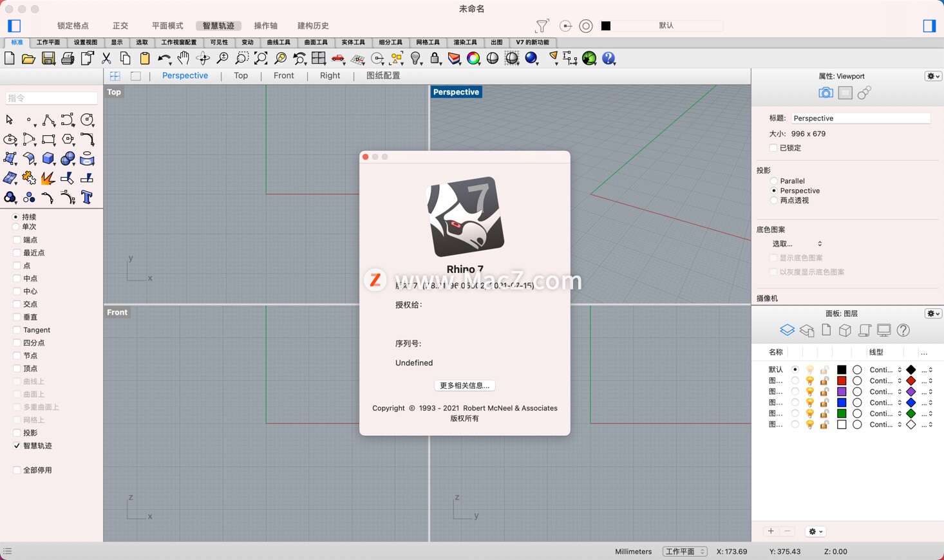Select the Rectangle tool
The width and height of the screenshot is (944, 560).
tap(48, 139)
